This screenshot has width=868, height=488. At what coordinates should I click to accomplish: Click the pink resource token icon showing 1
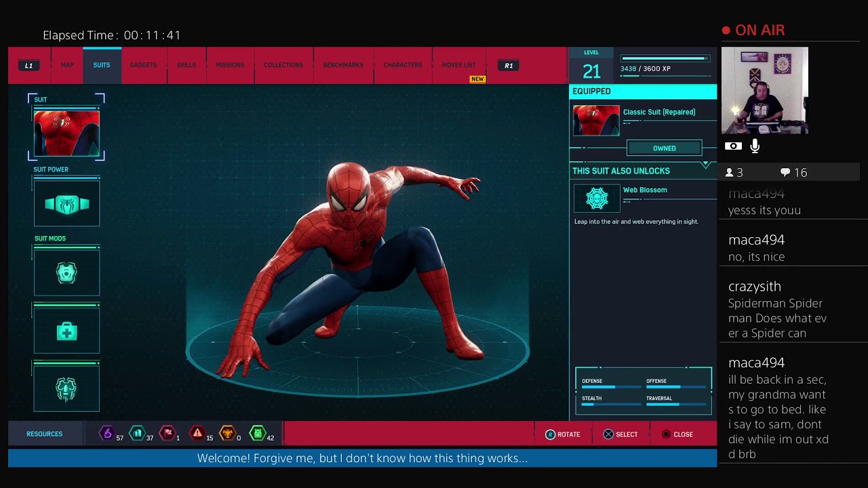(x=167, y=434)
